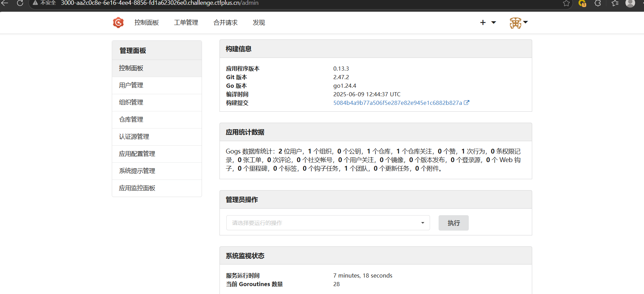Click the 应用程序版本 label

(242, 69)
